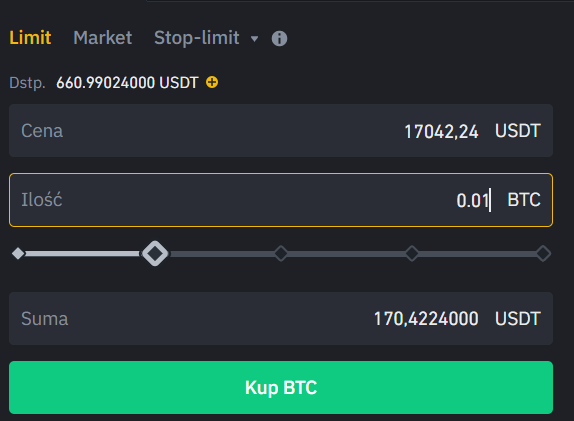Click the Suma total input field
The image size is (574, 421).
pos(281,318)
